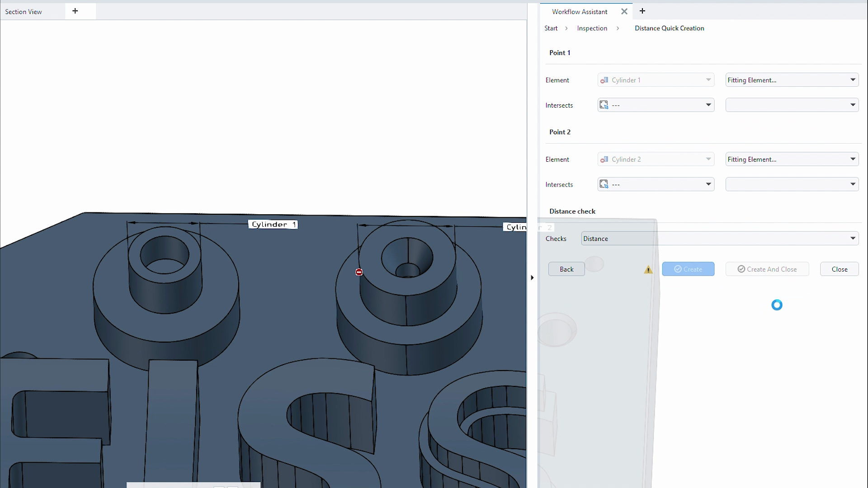Go to Start in the breadcrumb
This screenshot has width=868, height=488.
(551, 28)
